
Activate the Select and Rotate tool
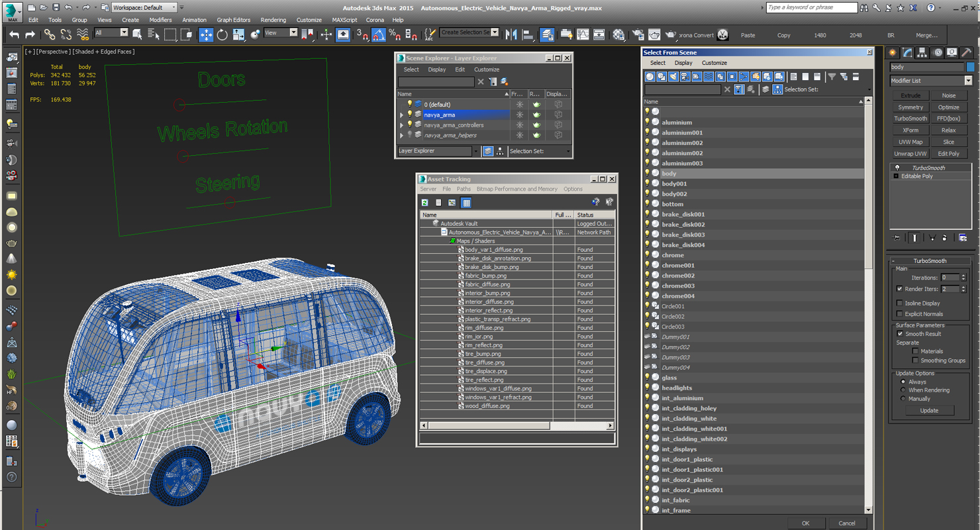pyautogui.click(x=222, y=34)
